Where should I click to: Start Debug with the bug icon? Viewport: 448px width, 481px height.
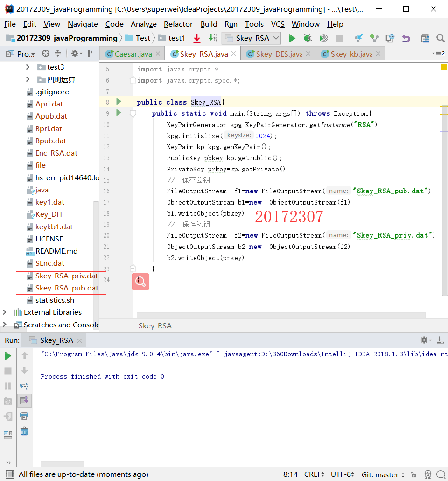click(x=308, y=38)
